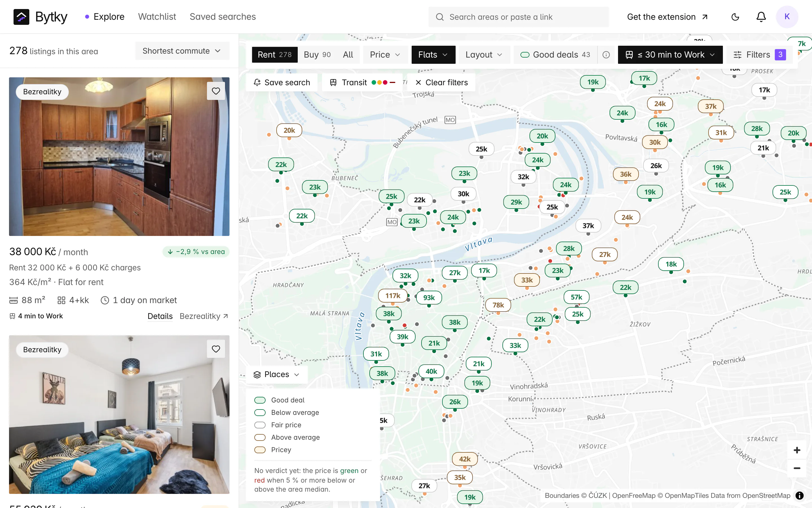Open Get the extension link
Viewport: 812px width, 508px height.
667,17
